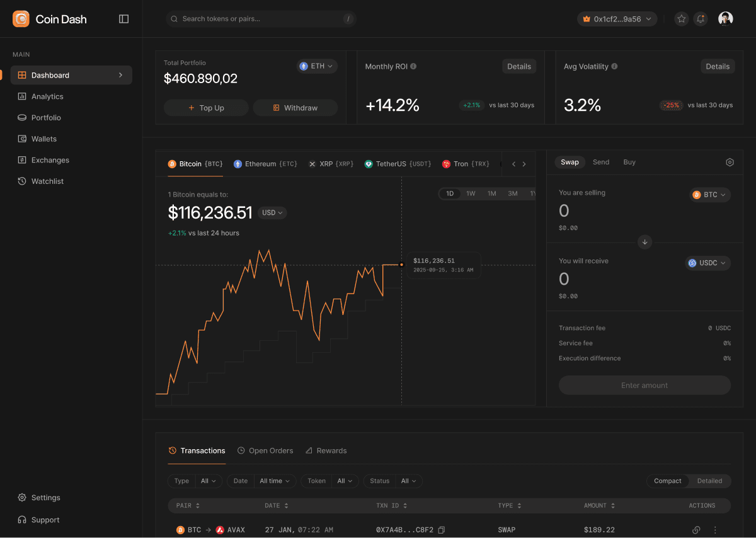Open the Analytics section in the sidebar
Screen dimensions: 756x538
pos(47,96)
